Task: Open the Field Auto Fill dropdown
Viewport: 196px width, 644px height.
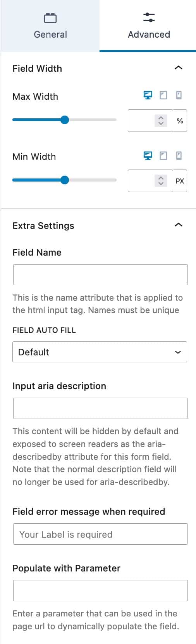Action: tap(100, 352)
